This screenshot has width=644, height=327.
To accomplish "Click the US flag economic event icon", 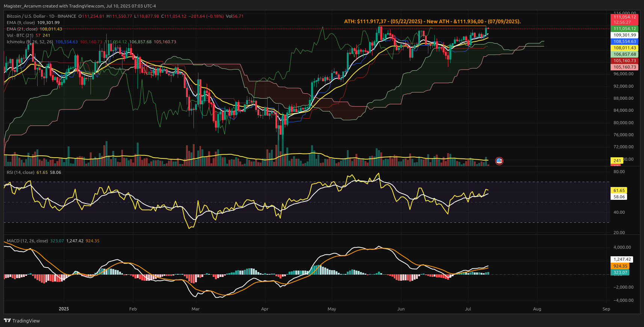I will click(499, 161).
